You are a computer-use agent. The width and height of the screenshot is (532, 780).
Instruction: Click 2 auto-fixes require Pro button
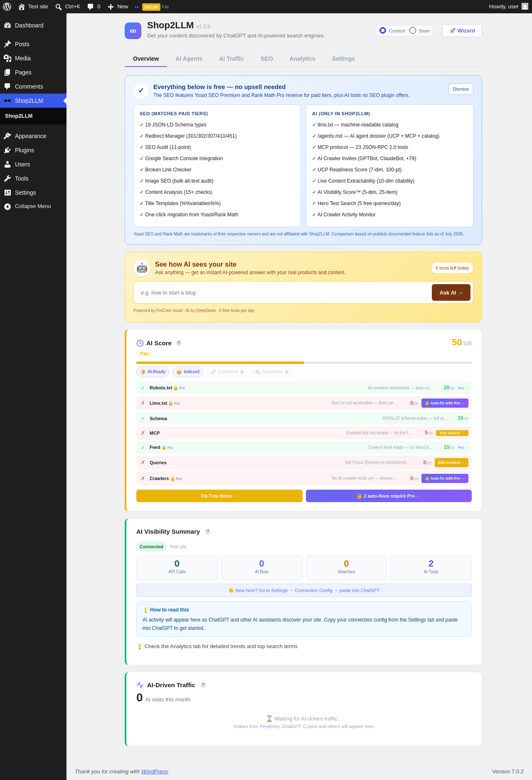389,496
